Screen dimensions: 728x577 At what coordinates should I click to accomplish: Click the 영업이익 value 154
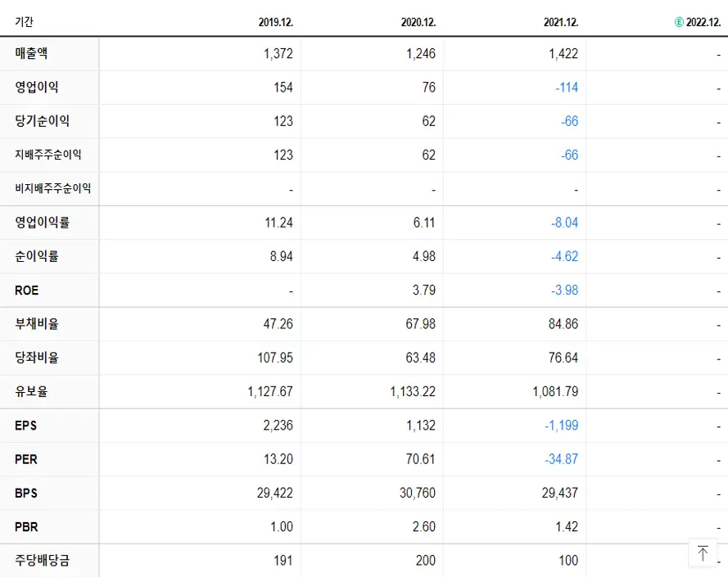pos(283,88)
